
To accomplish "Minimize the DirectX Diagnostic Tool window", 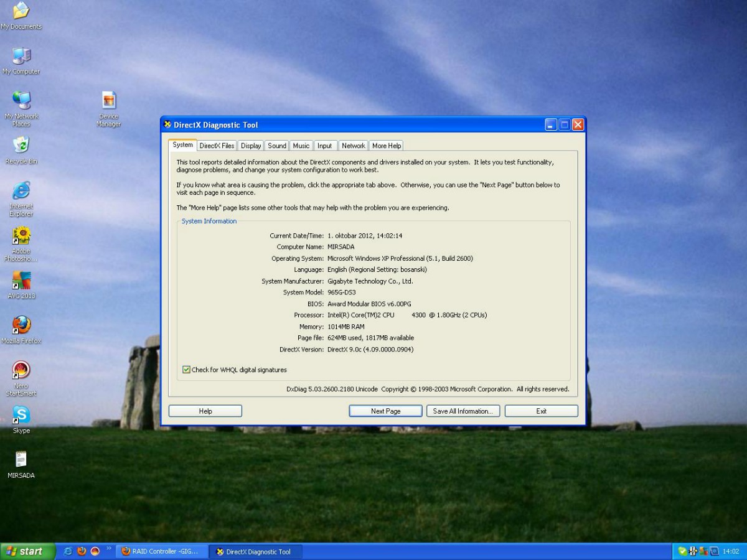I will coord(551,124).
